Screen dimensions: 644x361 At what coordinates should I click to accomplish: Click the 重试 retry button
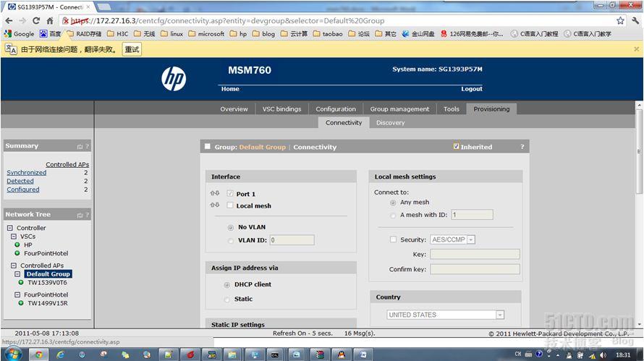[132, 49]
